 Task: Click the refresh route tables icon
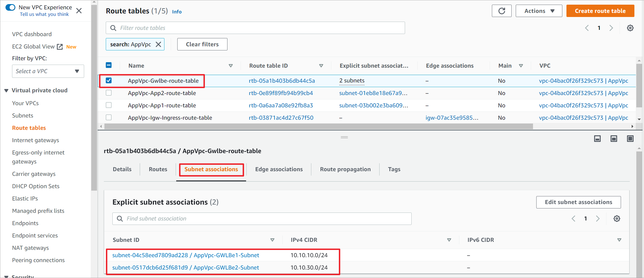(x=501, y=11)
